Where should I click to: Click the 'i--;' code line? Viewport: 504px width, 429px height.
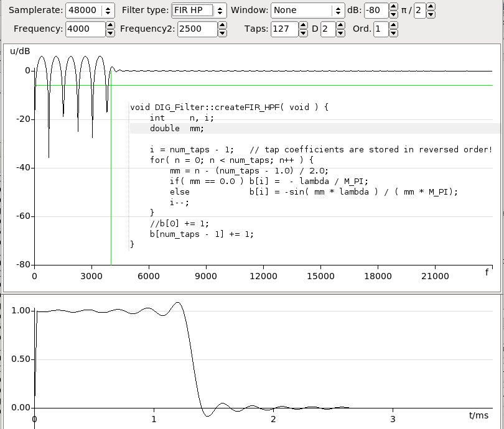[179, 202]
